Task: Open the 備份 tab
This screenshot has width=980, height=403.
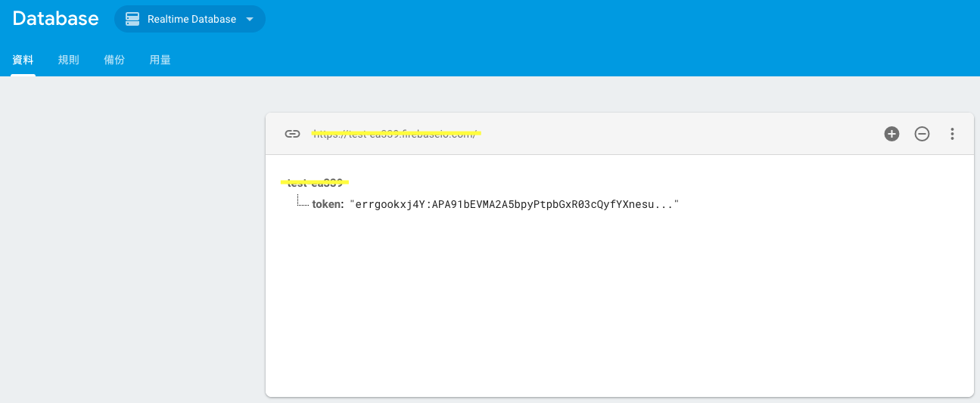Action: click(114, 60)
